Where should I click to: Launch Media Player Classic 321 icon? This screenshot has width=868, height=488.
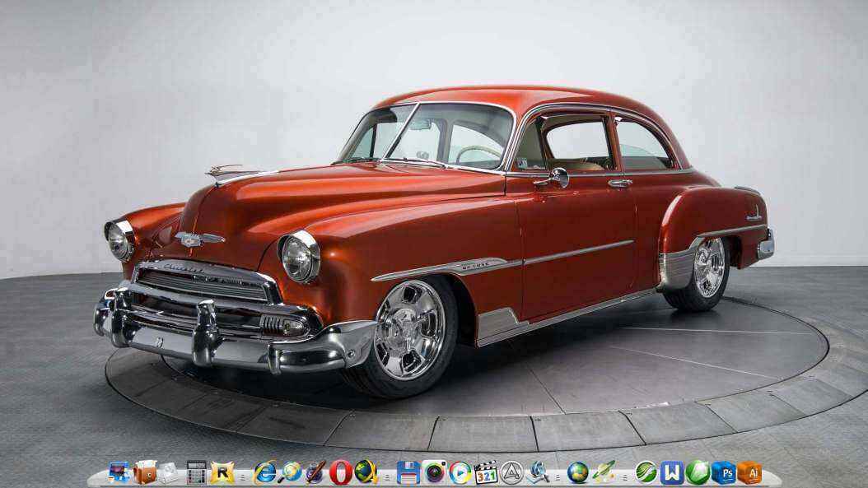click(486, 472)
